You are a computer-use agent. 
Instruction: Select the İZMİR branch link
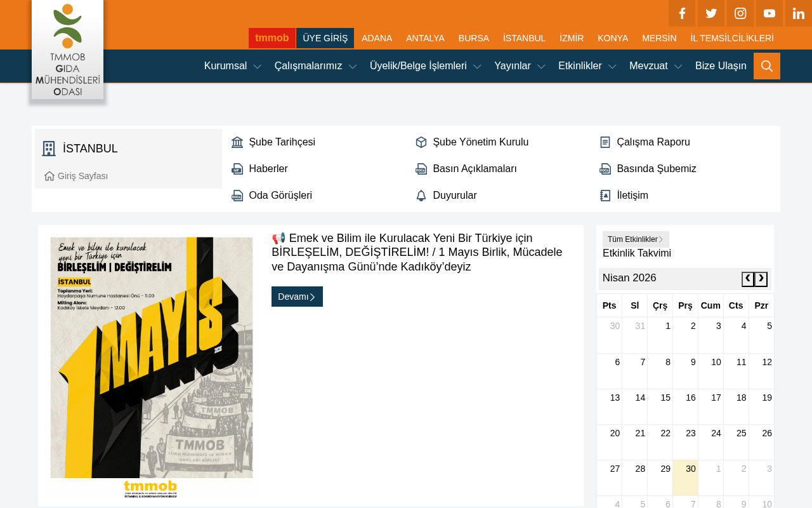pyautogui.click(x=572, y=38)
